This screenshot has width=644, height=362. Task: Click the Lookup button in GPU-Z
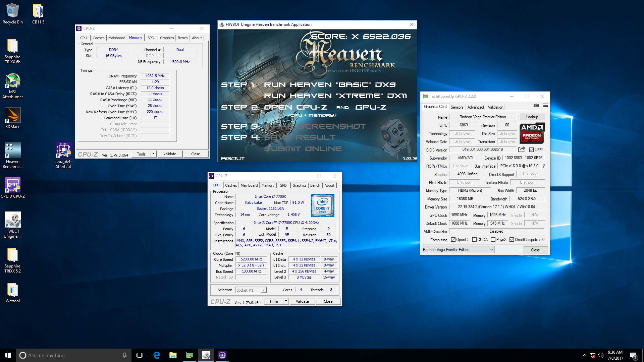pyautogui.click(x=532, y=117)
